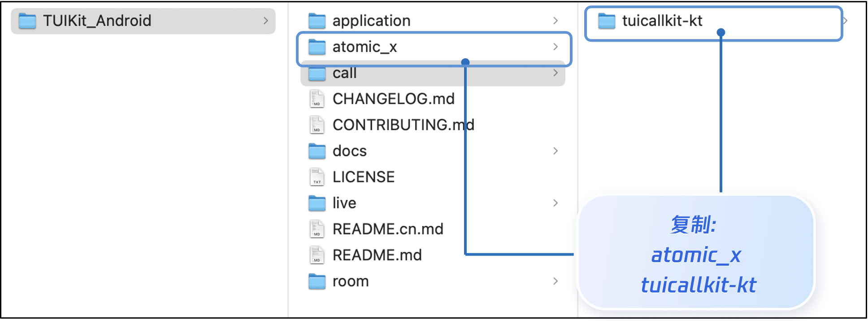Image resolution: width=868 pixels, height=321 pixels.
Task: Click the docs folder icon
Action: 317,151
